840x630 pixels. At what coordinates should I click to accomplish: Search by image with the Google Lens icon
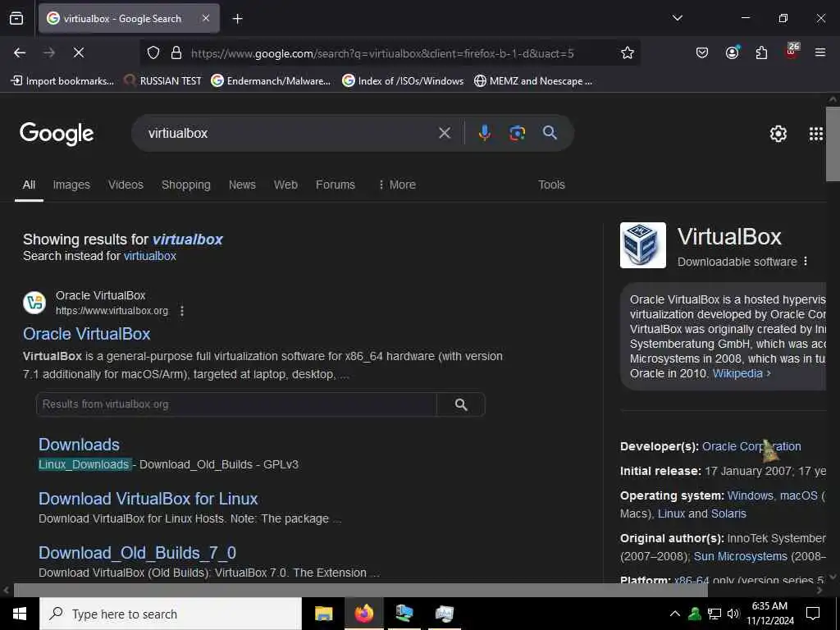point(517,133)
